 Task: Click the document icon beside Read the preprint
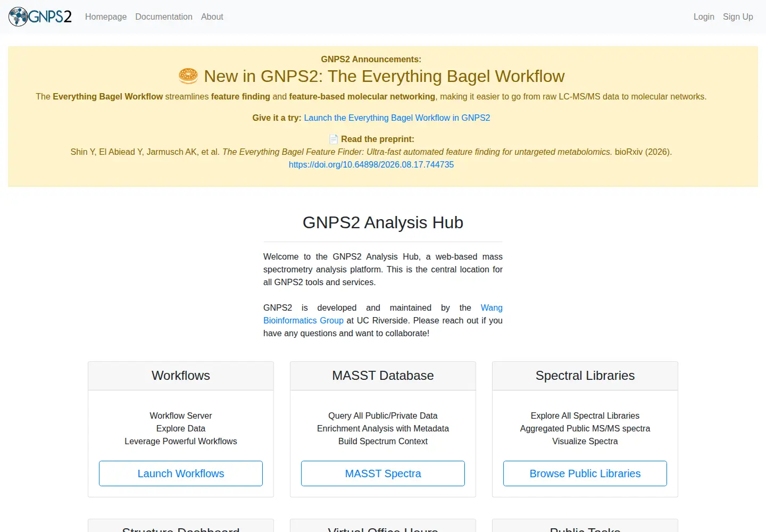pos(334,139)
